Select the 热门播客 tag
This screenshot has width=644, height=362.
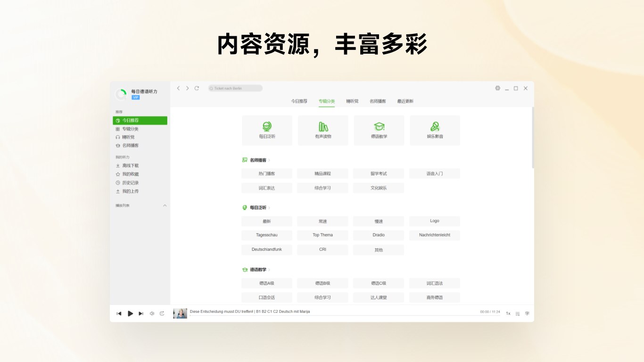pyautogui.click(x=267, y=174)
